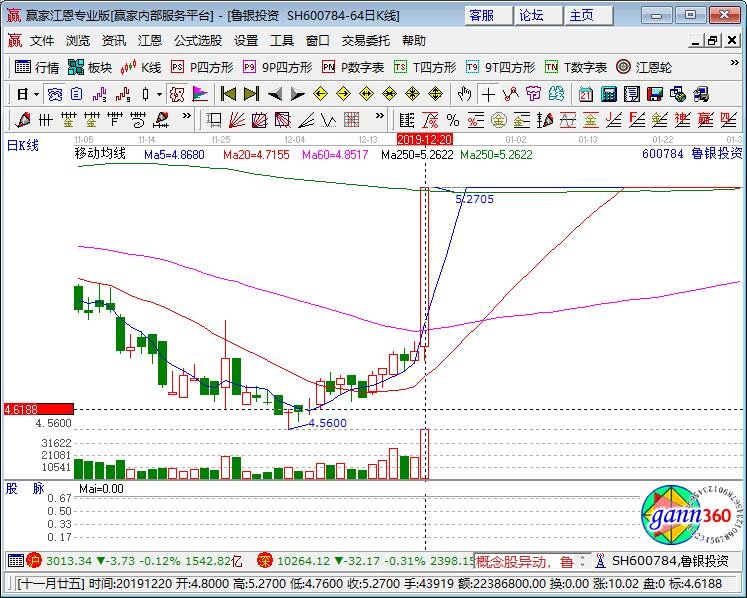Click the 2019-12-20 date marker
The width and height of the screenshot is (747, 598).
point(424,140)
